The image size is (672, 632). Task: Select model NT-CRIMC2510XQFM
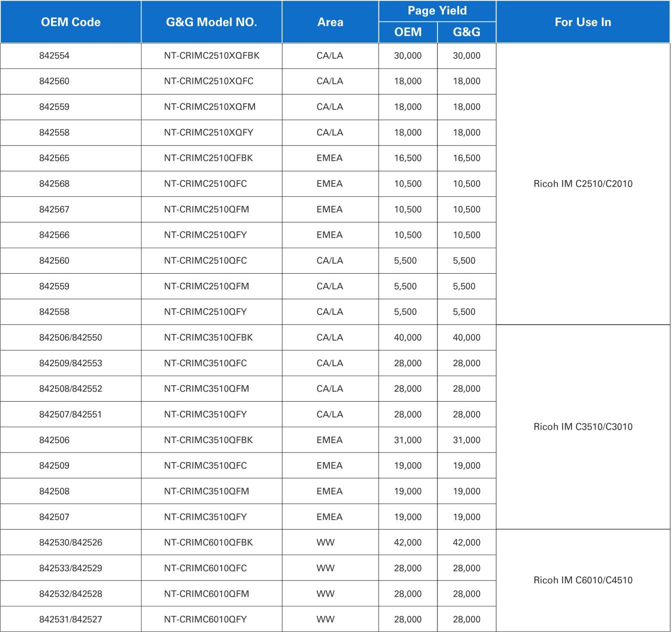tap(209, 106)
